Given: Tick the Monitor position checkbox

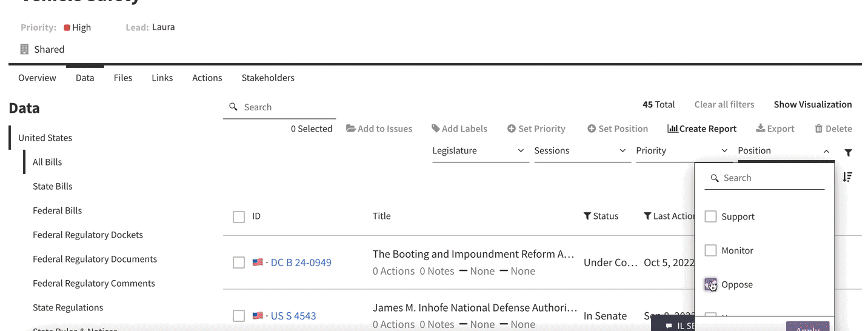Looking at the screenshot, I should click(x=710, y=250).
